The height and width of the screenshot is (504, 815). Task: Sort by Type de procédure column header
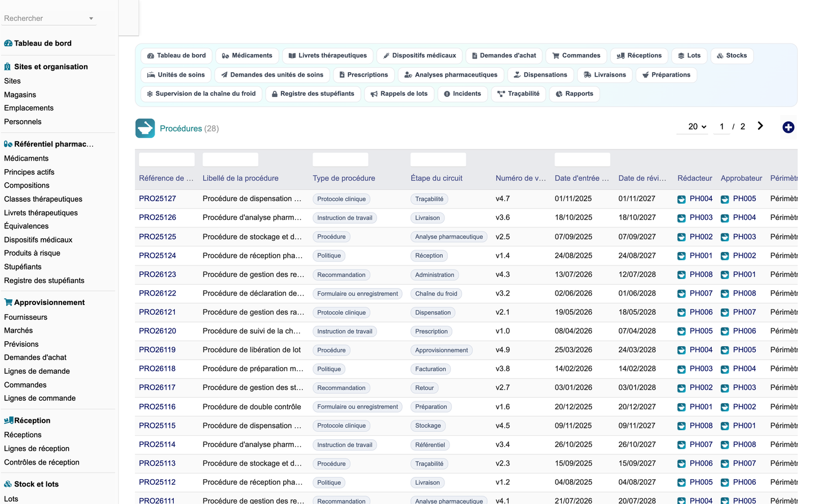344,179
